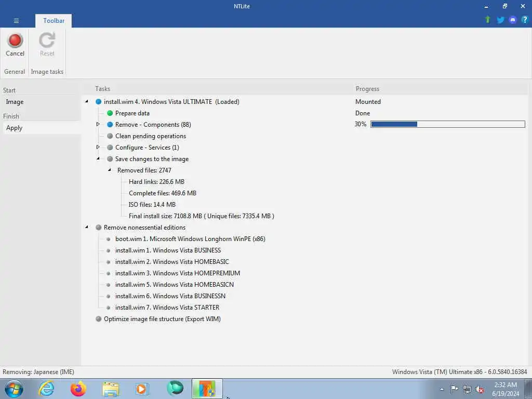This screenshot has height=399, width=532.
Task: Click the green update arrow icon
Action: point(487,20)
